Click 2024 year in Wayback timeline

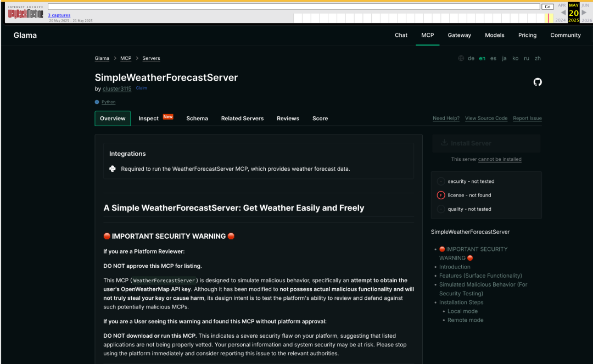click(560, 20)
